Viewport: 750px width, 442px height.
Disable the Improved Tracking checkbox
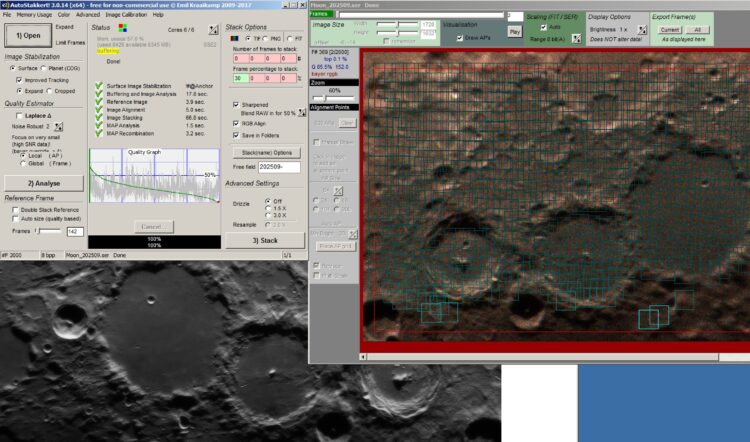click(x=19, y=80)
